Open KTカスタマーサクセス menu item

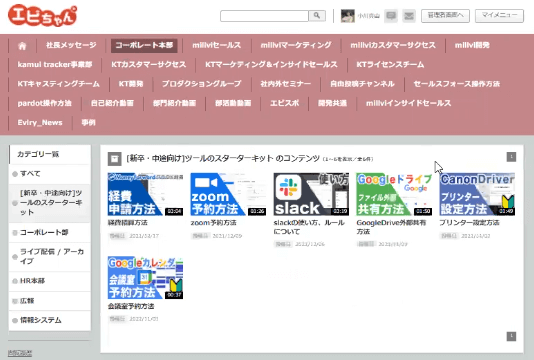coord(148,65)
